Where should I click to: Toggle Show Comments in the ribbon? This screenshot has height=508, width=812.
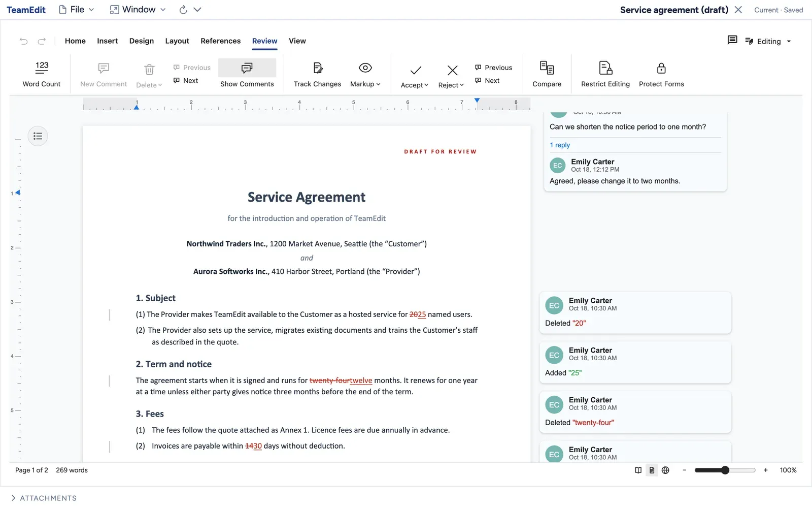[247, 75]
